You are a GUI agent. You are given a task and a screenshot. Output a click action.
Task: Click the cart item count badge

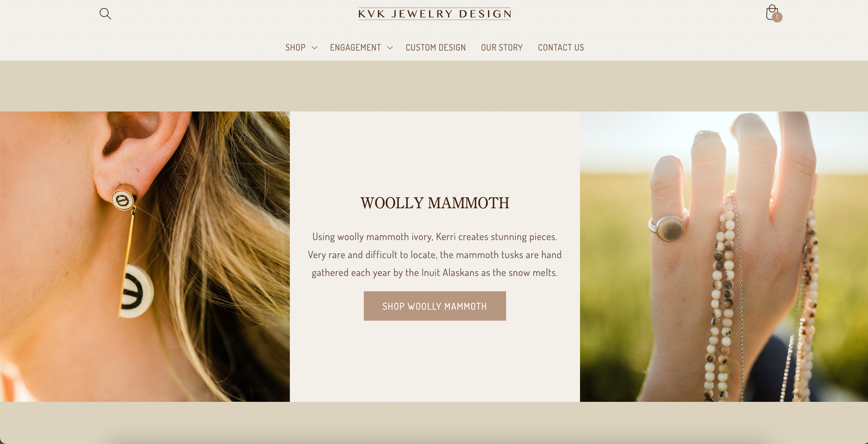[x=777, y=17]
